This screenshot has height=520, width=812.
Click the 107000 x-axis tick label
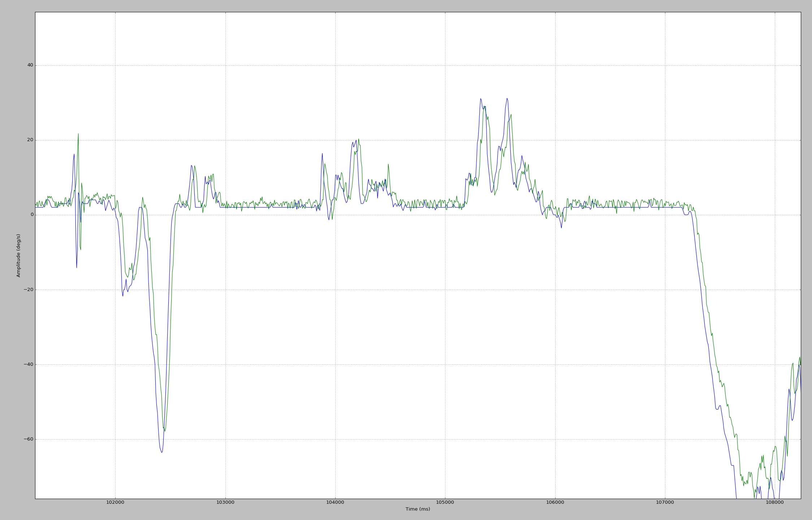pyautogui.click(x=665, y=502)
